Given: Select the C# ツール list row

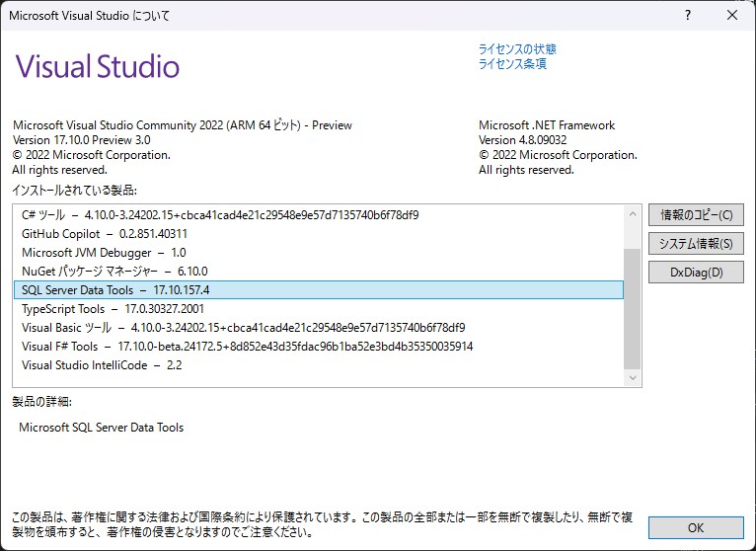Looking at the screenshot, I should (x=318, y=214).
